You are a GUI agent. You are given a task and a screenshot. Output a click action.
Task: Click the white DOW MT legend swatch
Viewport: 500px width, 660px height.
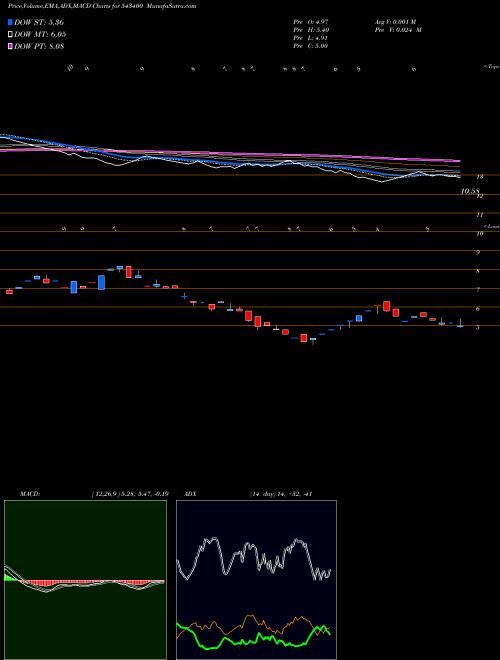(x=10, y=34)
